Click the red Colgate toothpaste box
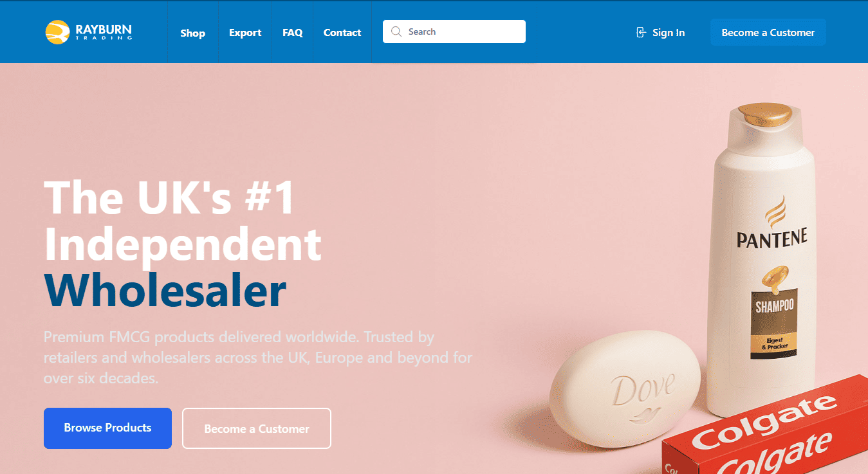This screenshot has height=474, width=868. coord(766,431)
